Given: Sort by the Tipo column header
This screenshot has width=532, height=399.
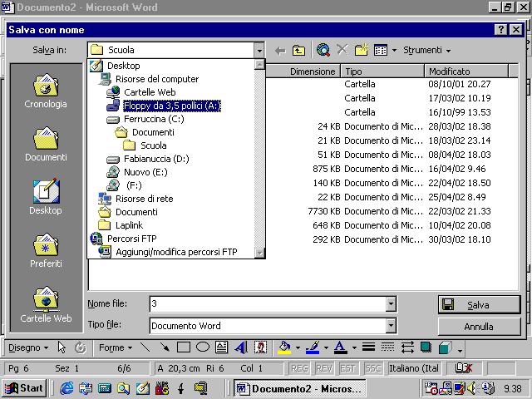Looking at the screenshot, I should click(x=382, y=71).
